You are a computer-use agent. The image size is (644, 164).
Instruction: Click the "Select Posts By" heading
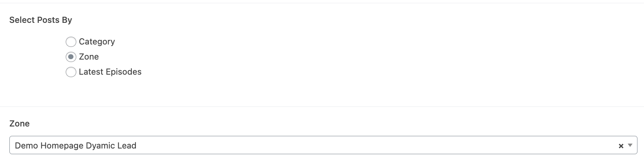[40, 20]
